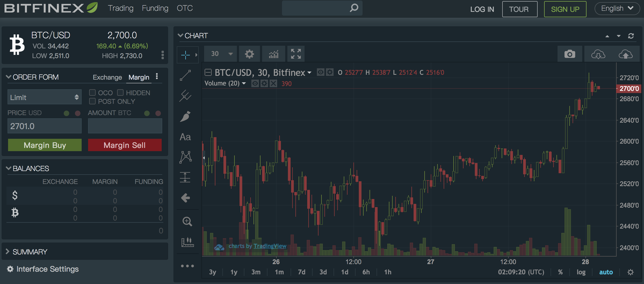The width and height of the screenshot is (644, 284).
Task: Click the refresh chart icon
Action: 631,36
